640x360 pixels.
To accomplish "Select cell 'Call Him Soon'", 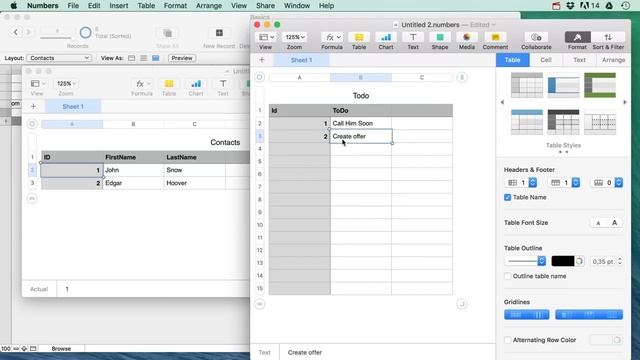I will tap(361, 123).
